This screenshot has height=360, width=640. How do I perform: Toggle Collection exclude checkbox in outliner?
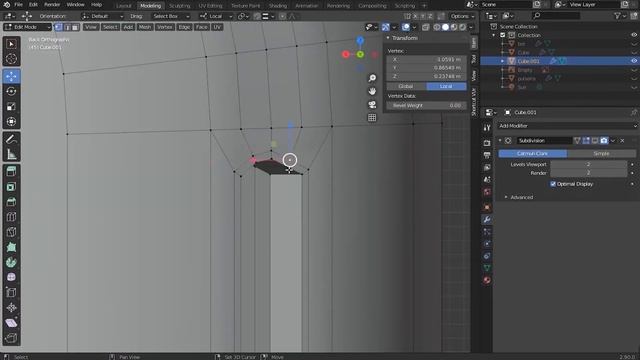[503, 35]
